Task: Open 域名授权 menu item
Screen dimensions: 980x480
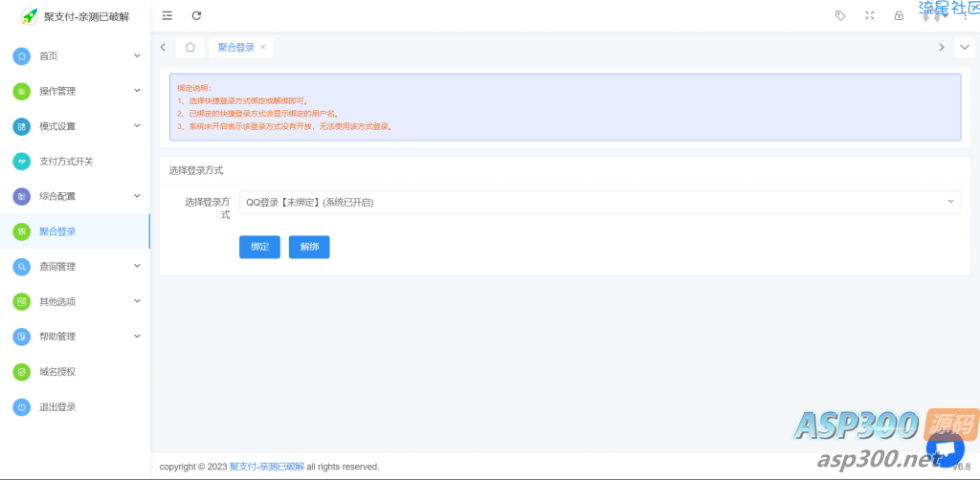Action: click(x=75, y=371)
